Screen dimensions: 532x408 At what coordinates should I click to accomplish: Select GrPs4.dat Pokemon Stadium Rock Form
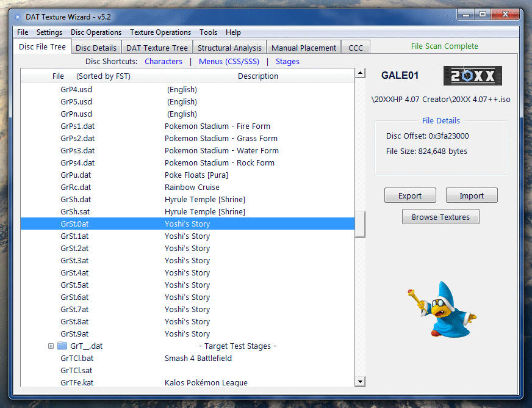pyautogui.click(x=188, y=163)
